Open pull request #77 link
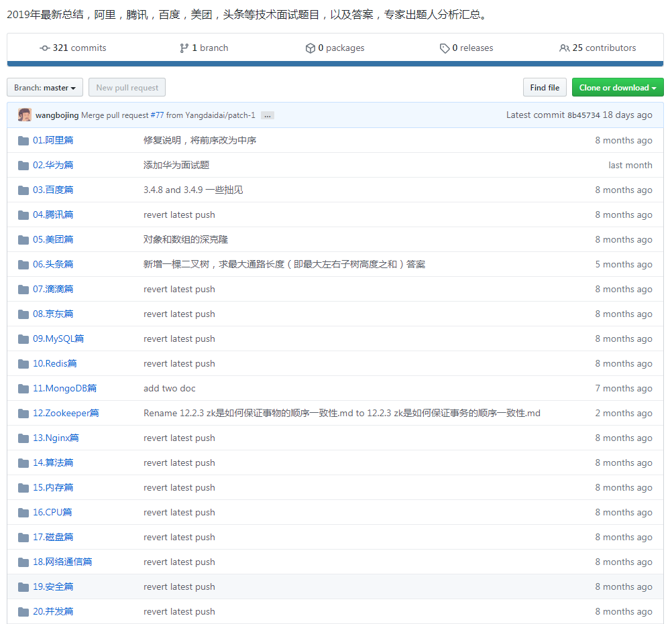672x624 pixels. 157,115
